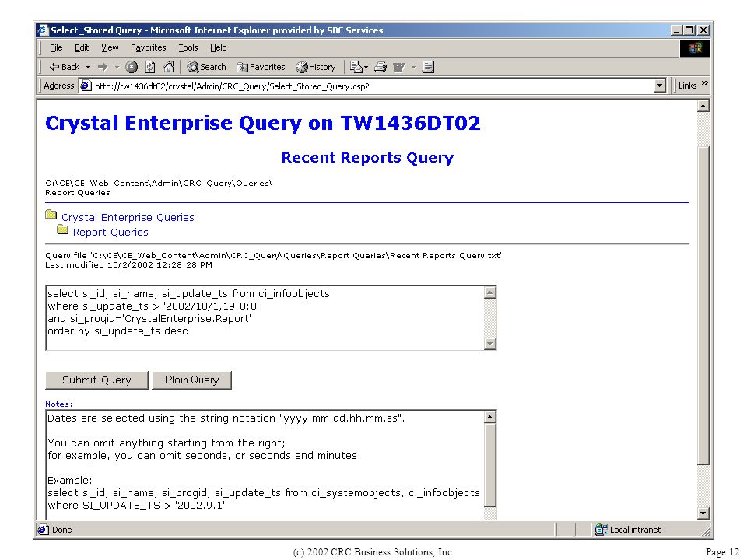
Task: Click the 'Last modified 10/2/2002 12:28:28 PM' text
Action: point(128,264)
